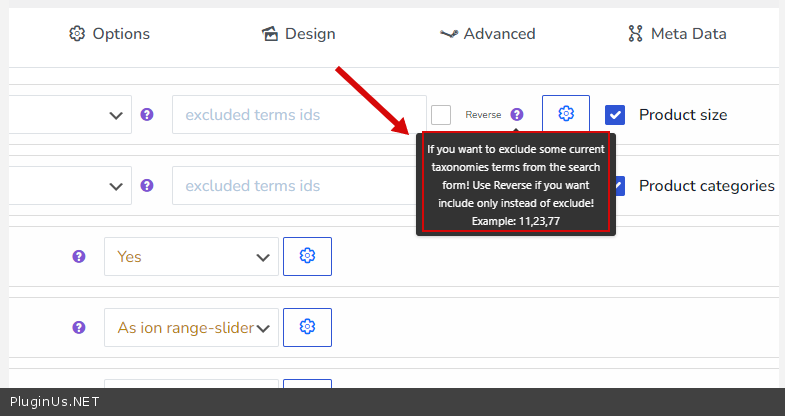Image resolution: width=785 pixels, height=416 pixels.
Task: Click the Design tab icon
Action: pyautogui.click(x=269, y=34)
